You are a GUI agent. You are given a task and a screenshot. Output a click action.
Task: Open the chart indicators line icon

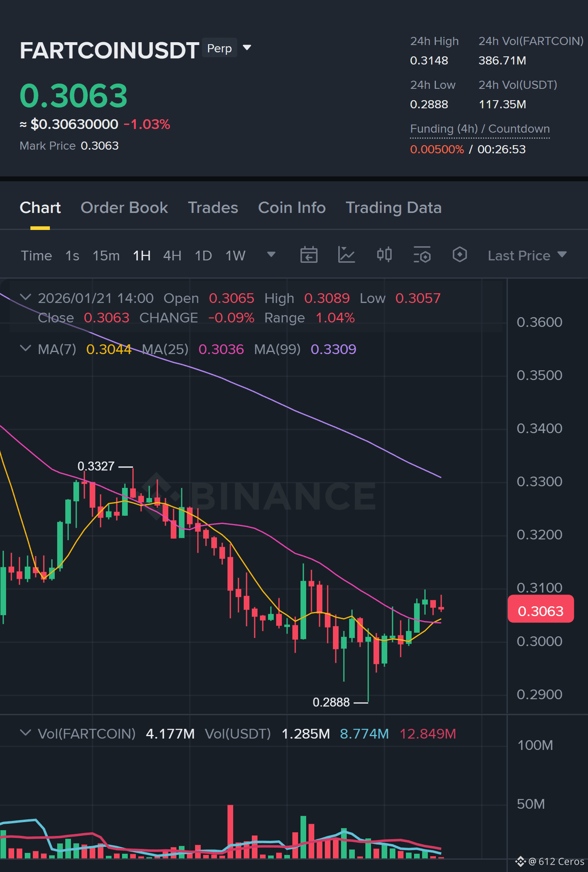tap(346, 255)
